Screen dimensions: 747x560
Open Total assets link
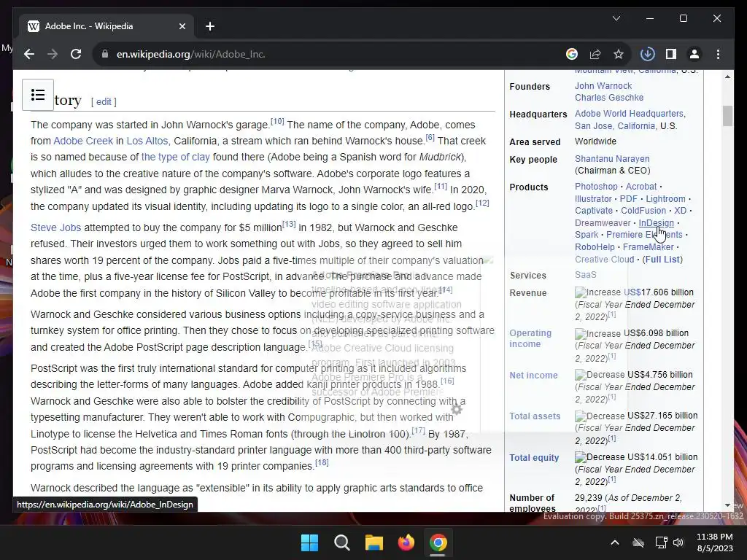pyautogui.click(x=535, y=416)
